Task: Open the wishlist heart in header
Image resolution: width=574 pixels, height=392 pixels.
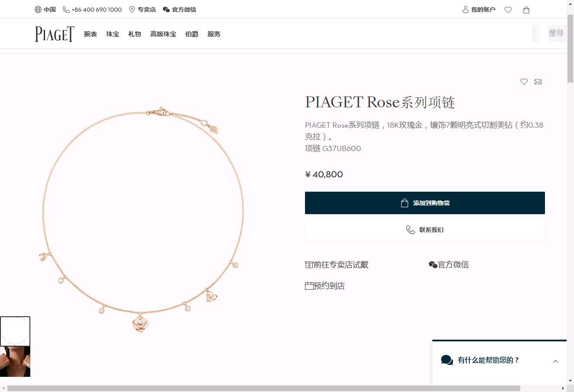Action: point(508,10)
